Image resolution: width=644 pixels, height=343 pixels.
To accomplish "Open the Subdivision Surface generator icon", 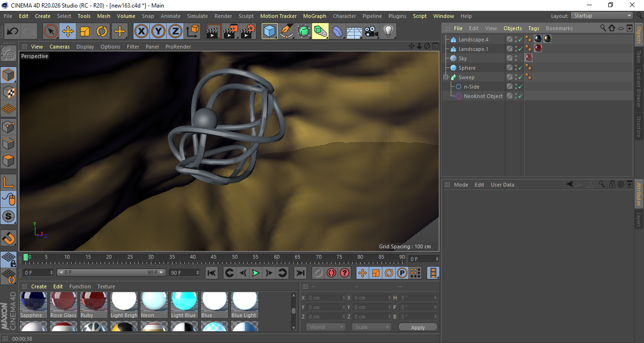I will [x=304, y=32].
